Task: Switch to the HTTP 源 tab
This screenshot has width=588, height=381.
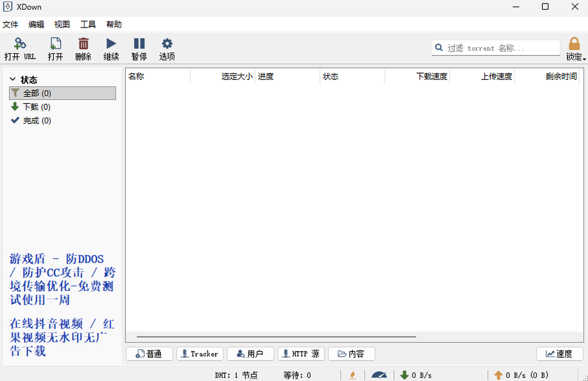Action: (301, 354)
